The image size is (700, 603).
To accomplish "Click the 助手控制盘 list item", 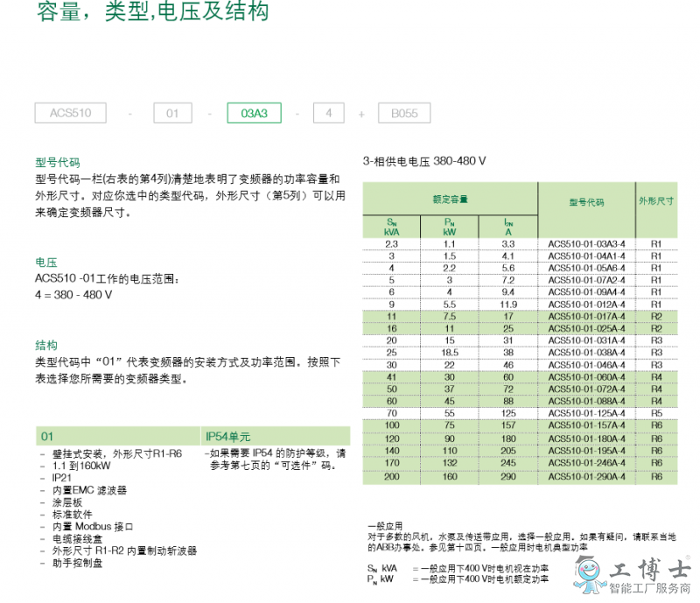I will pyautogui.click(x=77, y=564).
